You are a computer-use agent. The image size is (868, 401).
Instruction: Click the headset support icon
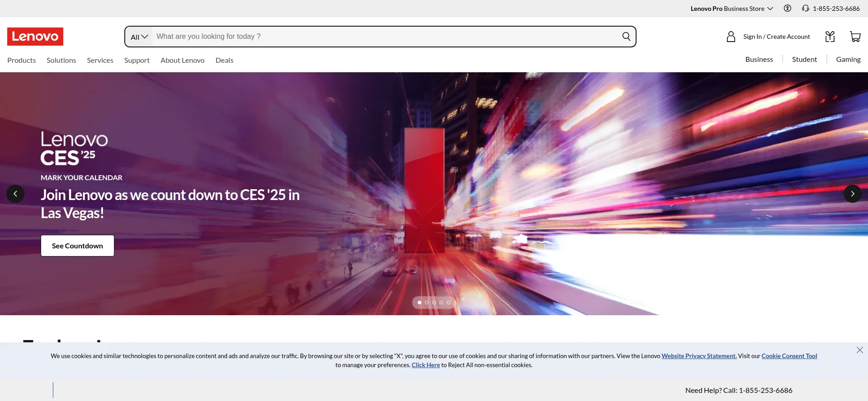(x=806, y=8)
